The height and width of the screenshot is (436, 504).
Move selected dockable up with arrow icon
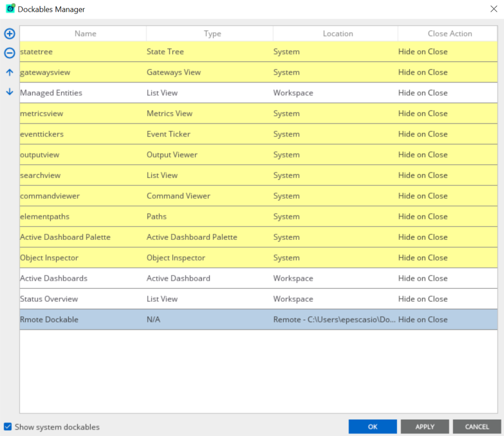pyautogui.click(x=10, y=72)
